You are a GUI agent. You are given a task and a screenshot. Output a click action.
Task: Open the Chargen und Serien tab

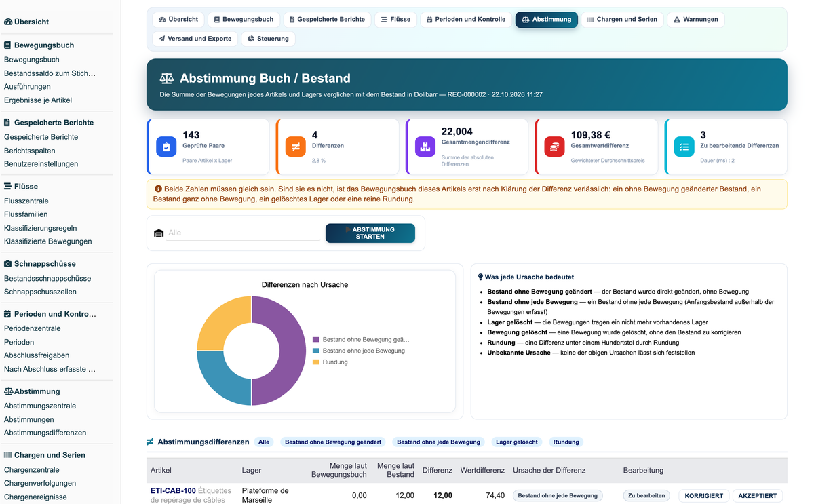tap(622, 20)
